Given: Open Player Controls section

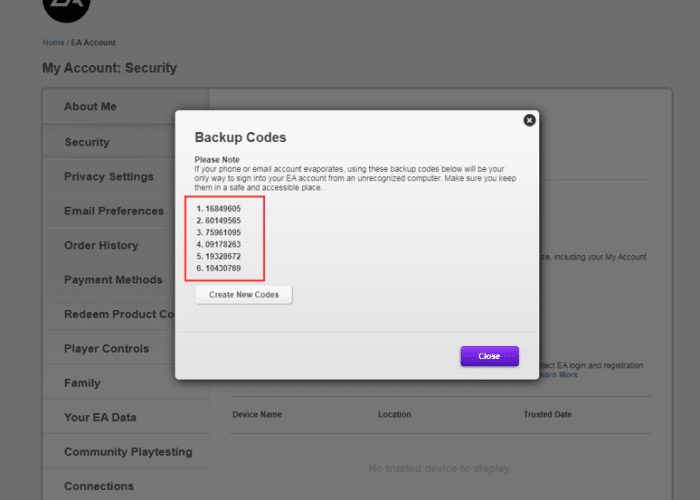Looking at the screenshot, I should click(109, 348).
